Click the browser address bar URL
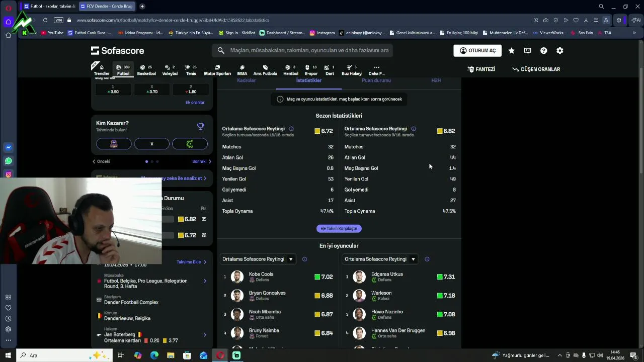The width and height of the screenshot is (644, 362). click(173, 20)
